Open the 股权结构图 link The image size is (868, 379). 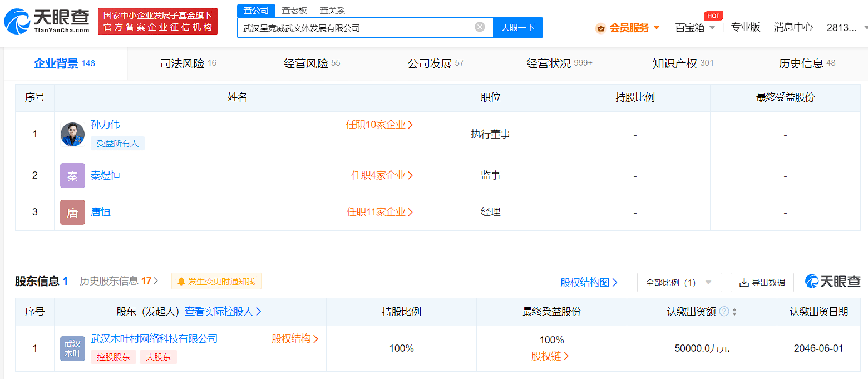[589, 283]
